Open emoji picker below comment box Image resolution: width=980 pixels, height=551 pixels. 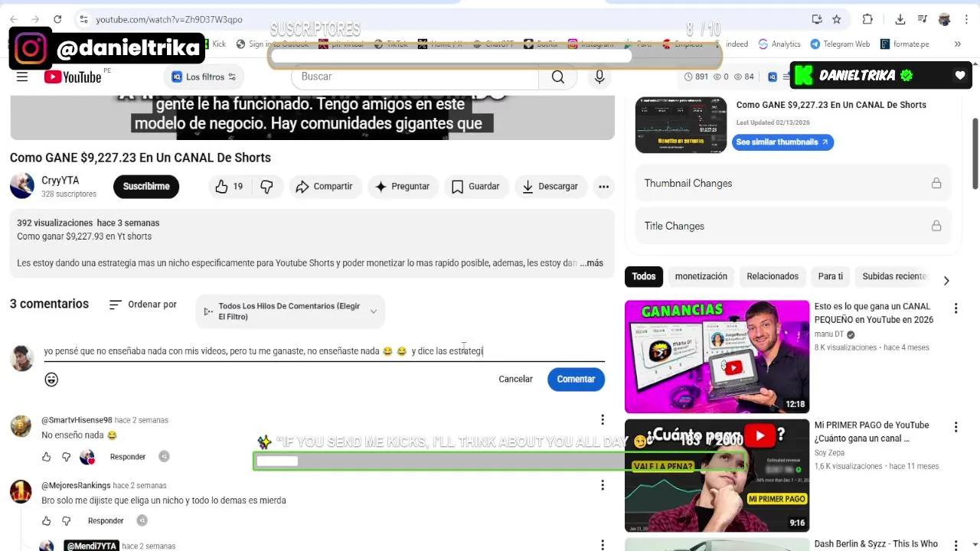point(51,380)
